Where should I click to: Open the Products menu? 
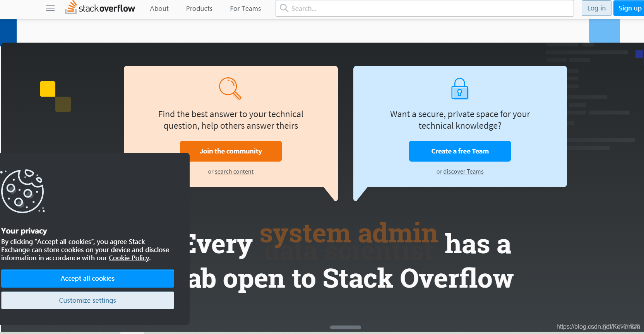[x=199, y=9]
